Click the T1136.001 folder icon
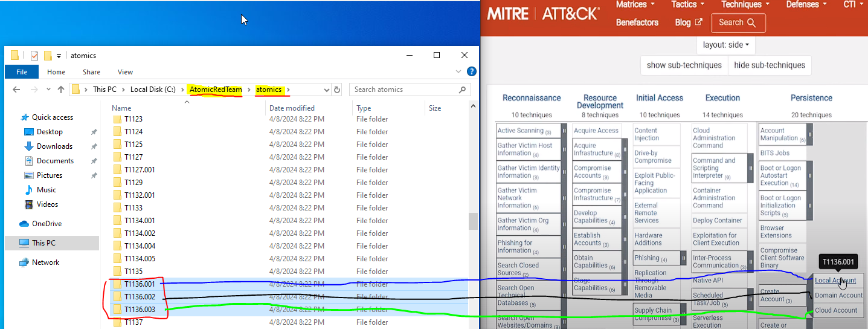 click(x=117, y=284)
